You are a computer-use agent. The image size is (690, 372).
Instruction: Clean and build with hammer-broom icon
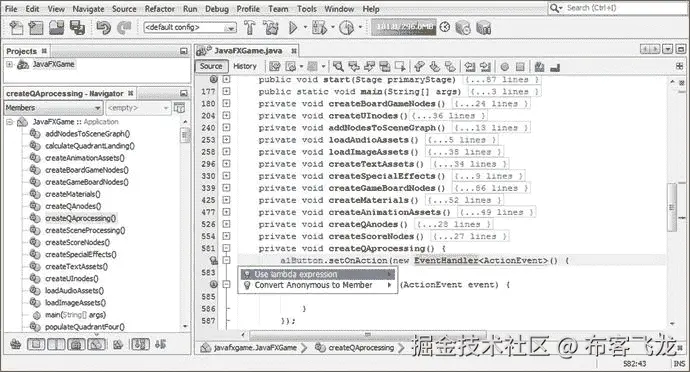(271, 28)
